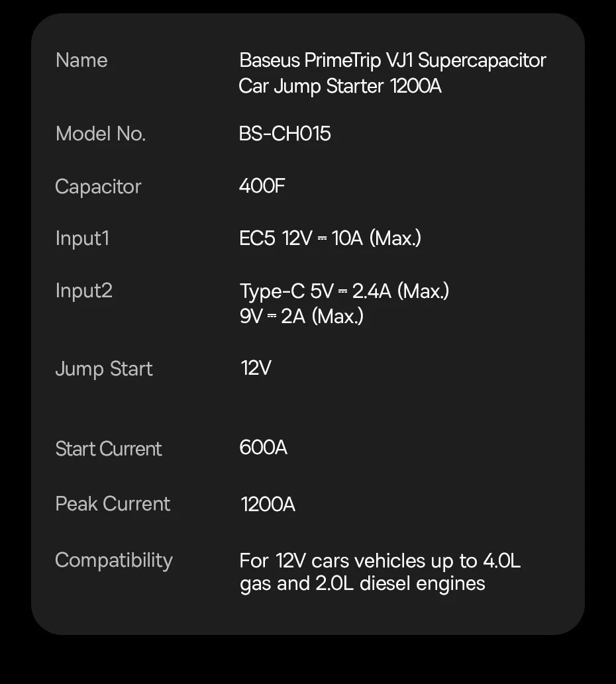Viewport: 616px width, 684px height.
Task: Click the "Jump Start" label
Action: pyautogui.click(x=104, y=369)
